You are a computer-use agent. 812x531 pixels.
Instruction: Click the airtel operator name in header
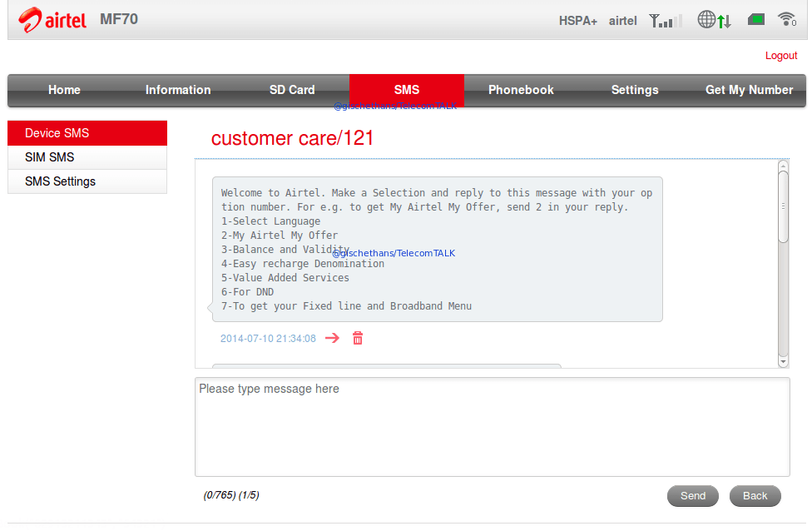[622, 21]
